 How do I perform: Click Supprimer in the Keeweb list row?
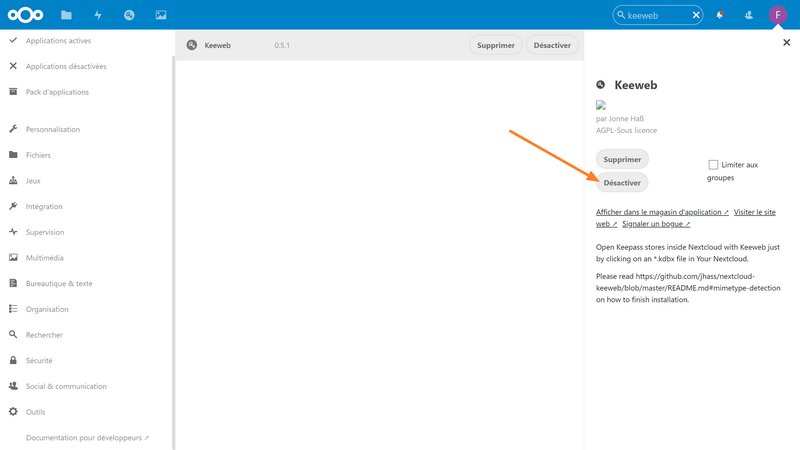[496, 46]
